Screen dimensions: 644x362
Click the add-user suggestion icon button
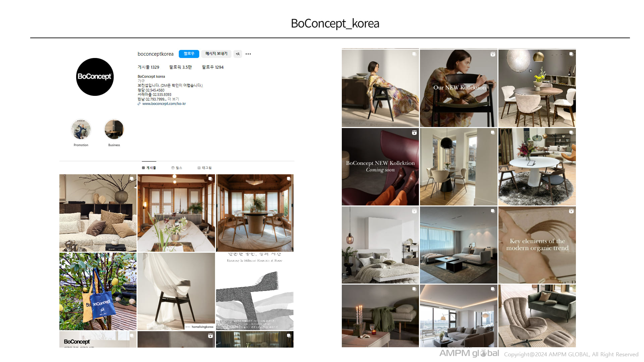point(238,54)
